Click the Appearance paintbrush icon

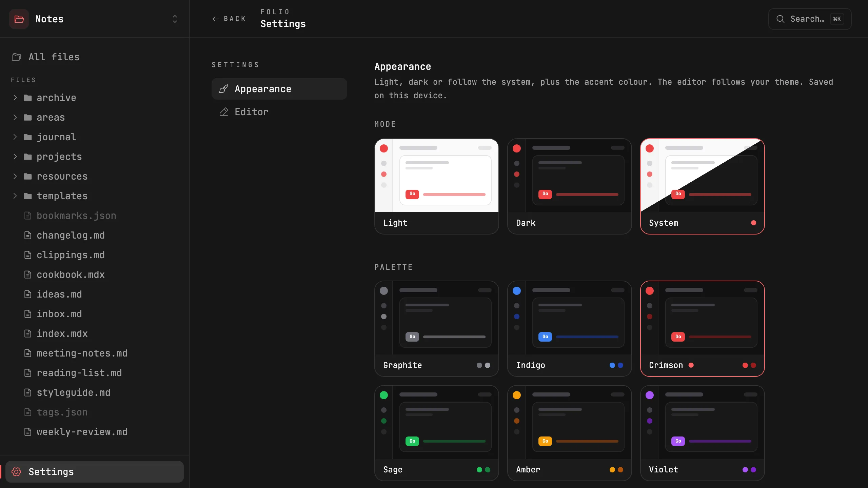coord(223,89)
